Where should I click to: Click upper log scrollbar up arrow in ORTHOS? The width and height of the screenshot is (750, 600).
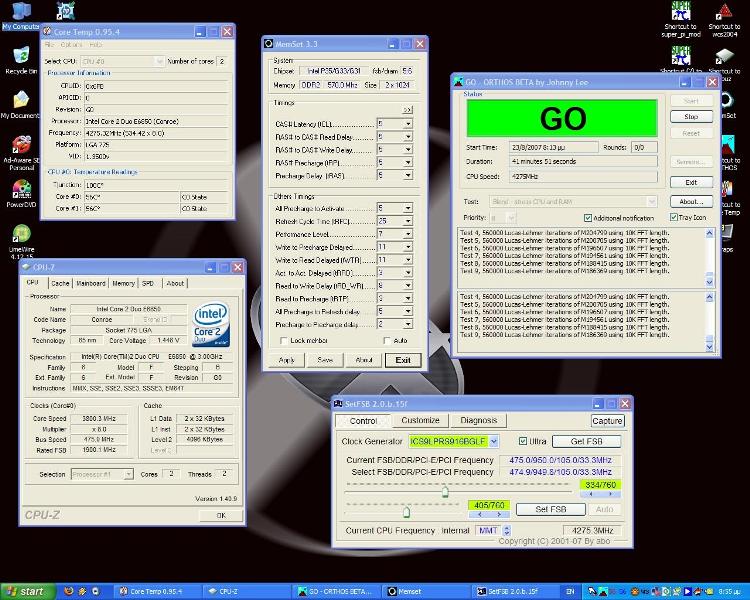tap(709, 233)
